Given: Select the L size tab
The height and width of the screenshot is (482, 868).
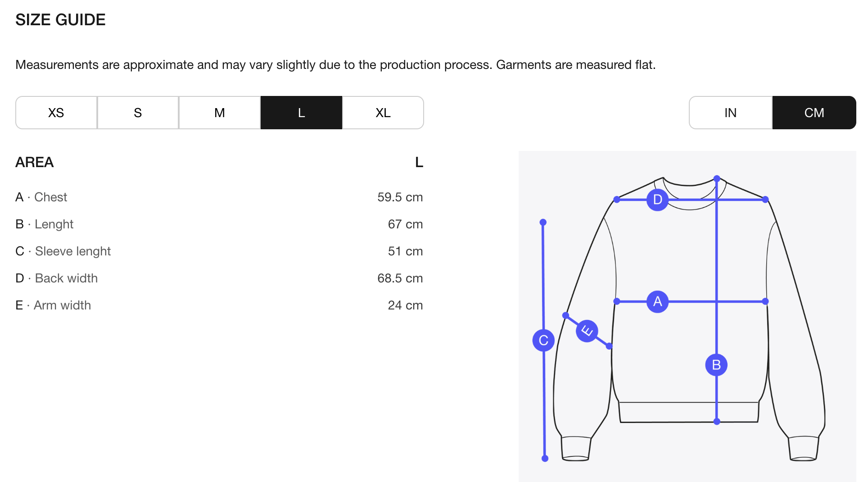Looking at the screenshot, I should coord(301,113).
